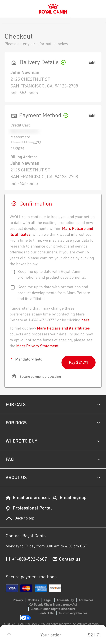The image size is (106, 644).
Task: Expand the FAQ section
Action: click(53, 459)
